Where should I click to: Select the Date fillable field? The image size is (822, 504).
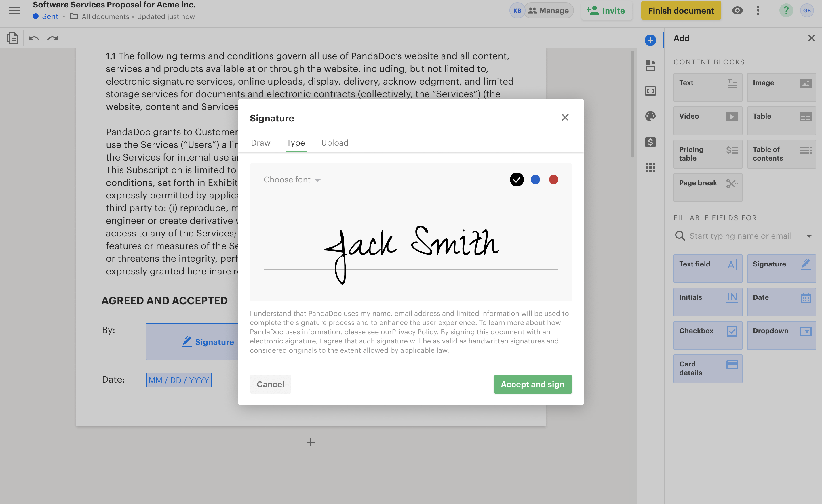coord(781,302)
